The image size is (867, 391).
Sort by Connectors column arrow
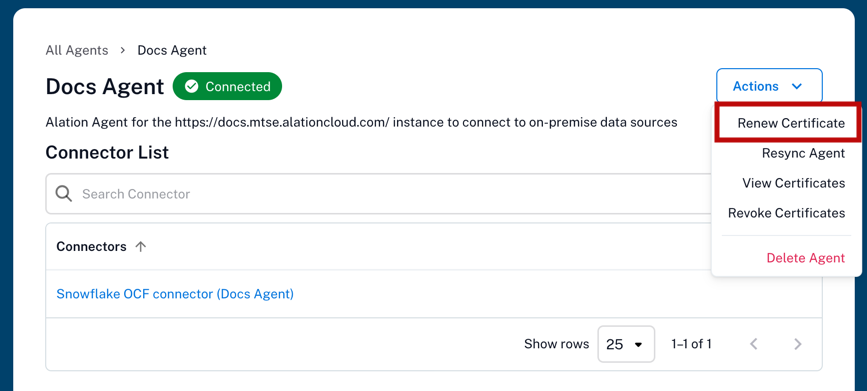coord(141,247)
